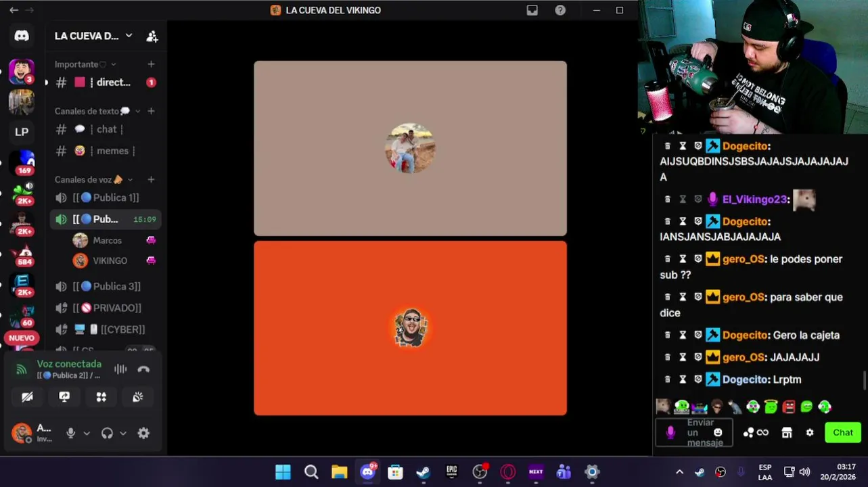Join the CYBER voice channel
Viewport: 868px width, 487px height.
click(x=105, y=329)
